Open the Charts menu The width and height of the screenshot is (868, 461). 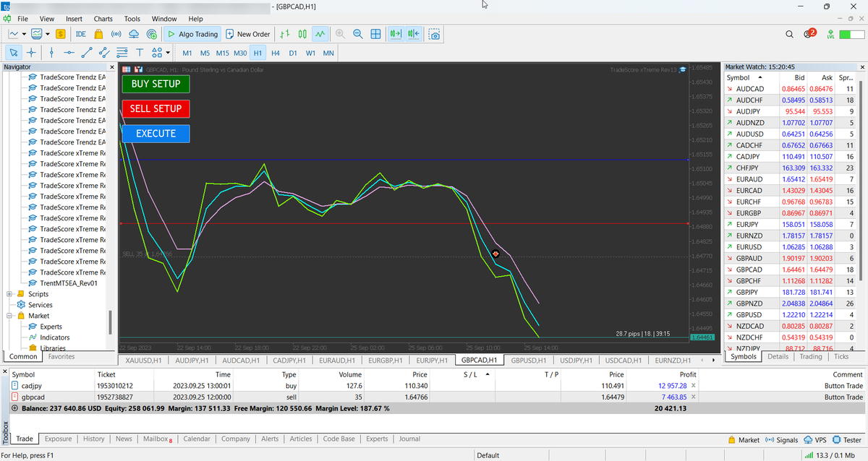(103, 18)
